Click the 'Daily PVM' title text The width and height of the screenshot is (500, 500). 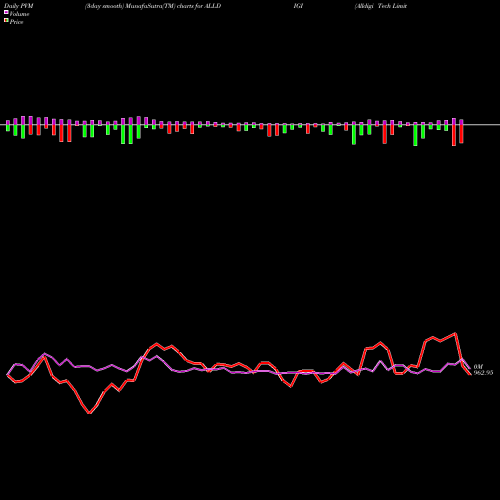[x=19, y=6]
